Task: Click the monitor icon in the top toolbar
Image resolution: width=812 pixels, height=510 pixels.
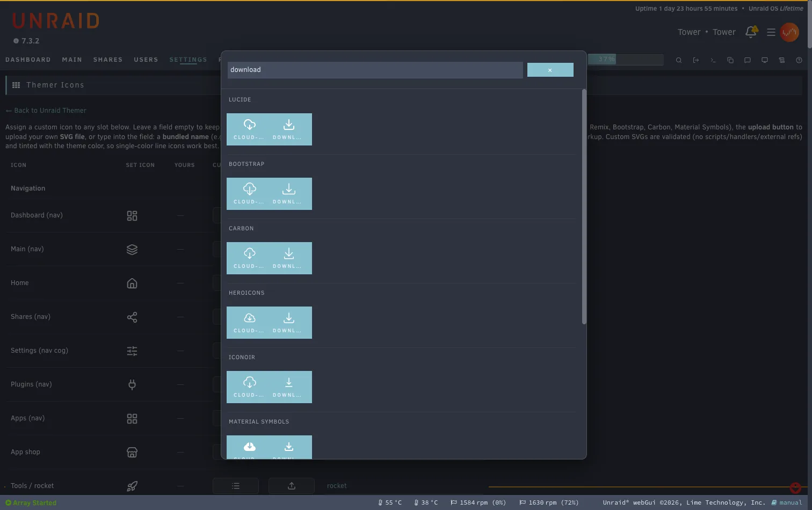Action: [765, 60]
